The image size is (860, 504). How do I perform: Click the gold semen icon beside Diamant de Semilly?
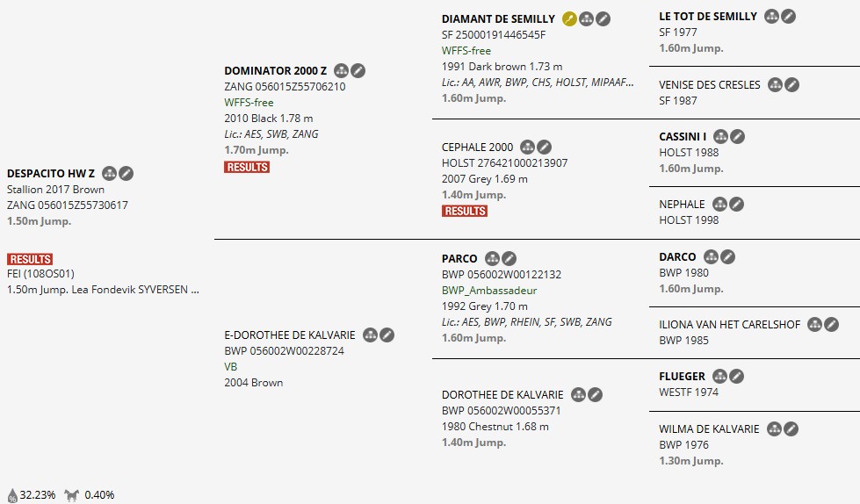pyautogui.click(x=570, y=18)
